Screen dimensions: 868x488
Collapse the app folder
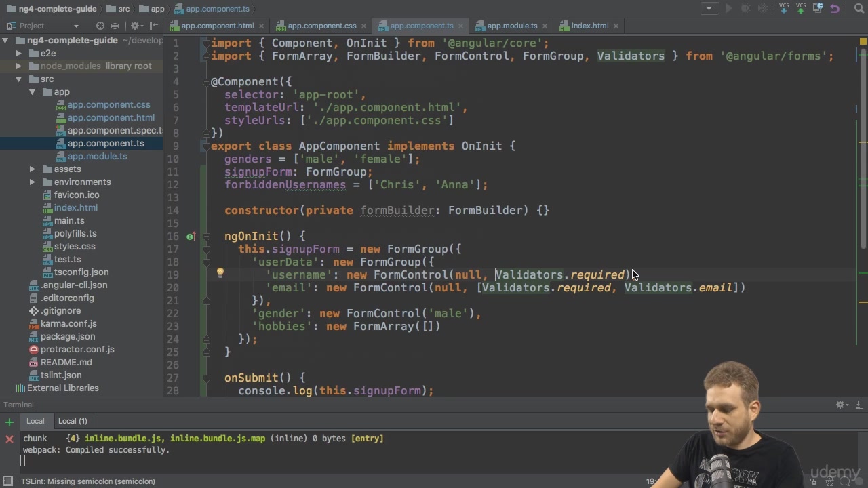click(32, 91)
